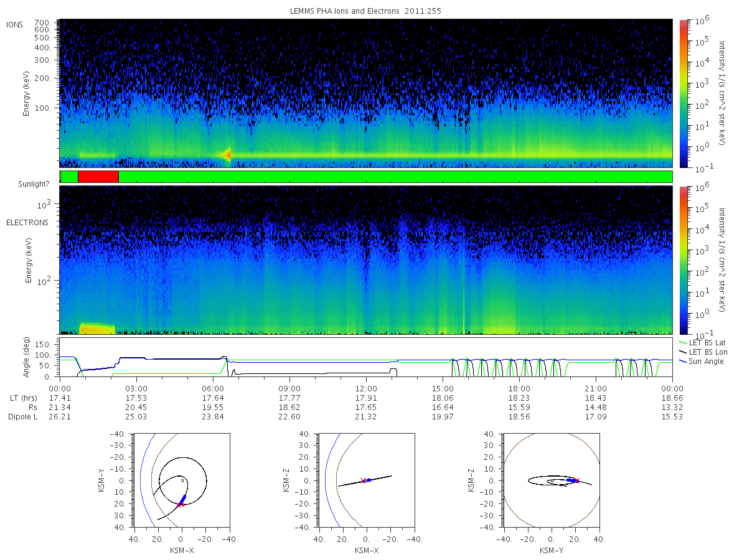Click the blue Sun Angle legend line
This screenshot has width=747, height=560.
tap(684, 362)
